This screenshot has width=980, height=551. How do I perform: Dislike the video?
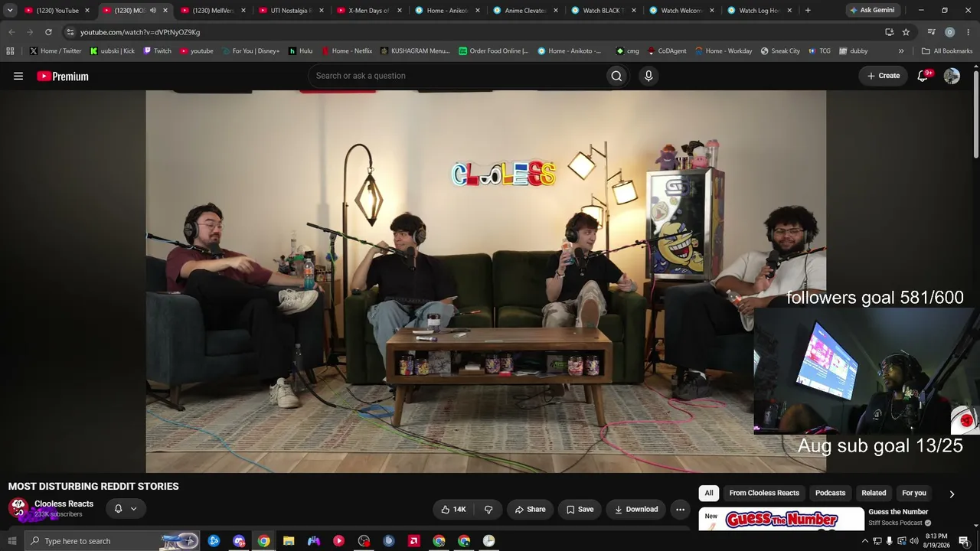click(x=488, y=510)
